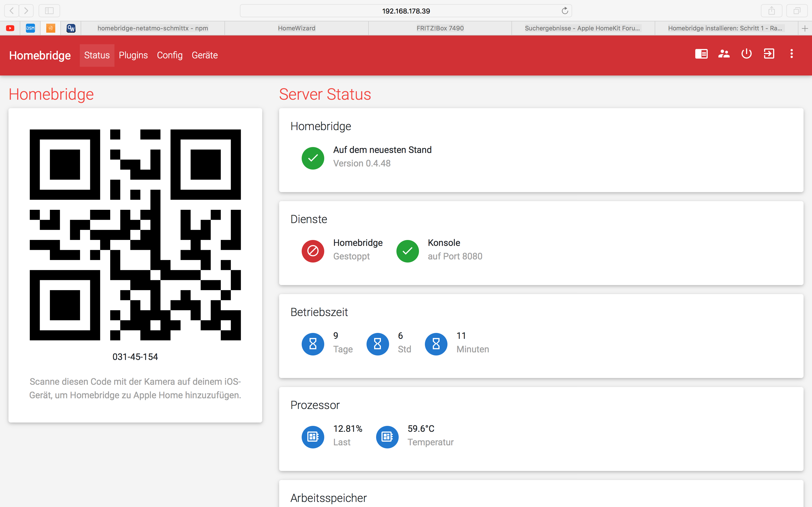Show all Safari tabs overview

tap(796, 11)
